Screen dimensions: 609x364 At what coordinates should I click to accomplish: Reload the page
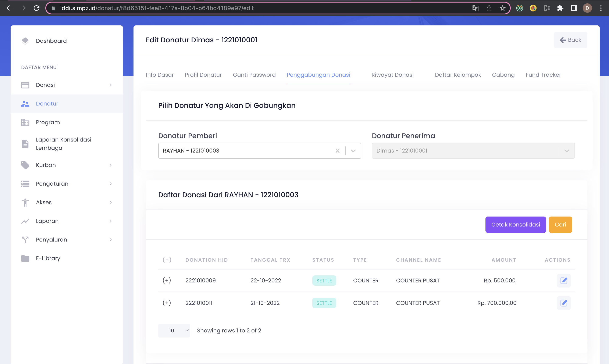click(x=36, y=8)
